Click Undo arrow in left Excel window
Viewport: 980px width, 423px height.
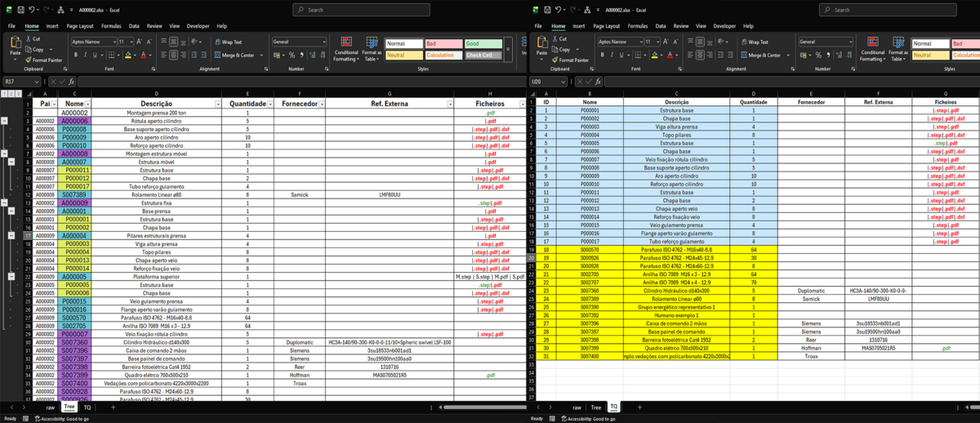tap(32, 10)
